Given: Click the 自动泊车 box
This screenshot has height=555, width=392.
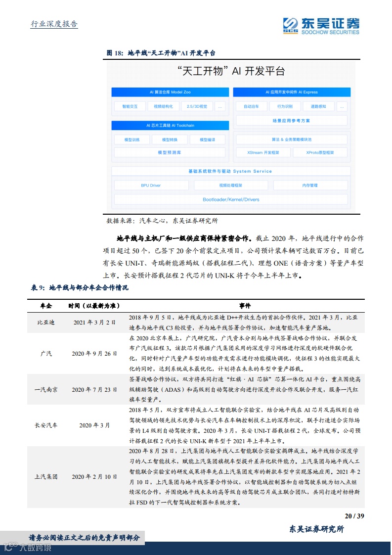Looking at the screenshot, I should [251, 106].
